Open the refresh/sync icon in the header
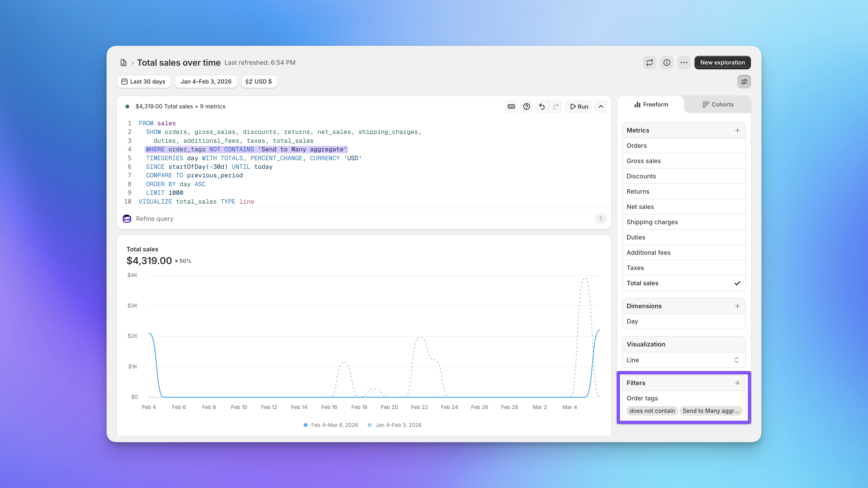This screenshot has height=488, width=868. click(650, 62)
